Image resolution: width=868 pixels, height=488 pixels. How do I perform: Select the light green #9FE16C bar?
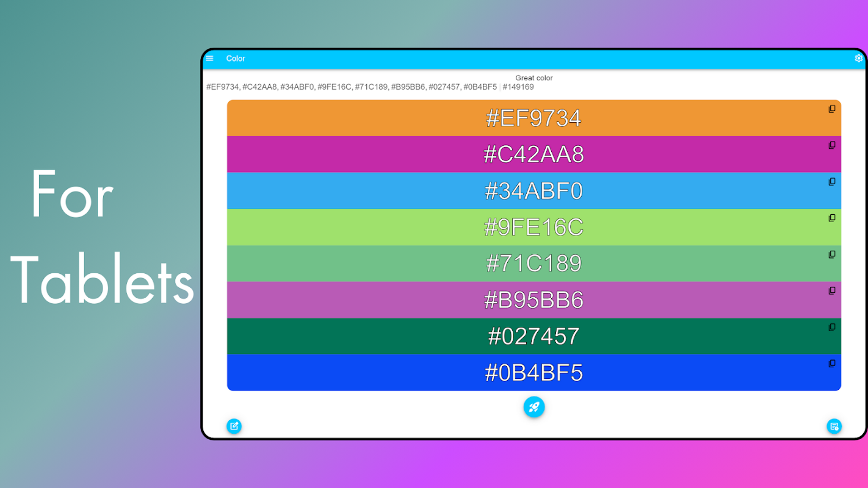(534, 227)
